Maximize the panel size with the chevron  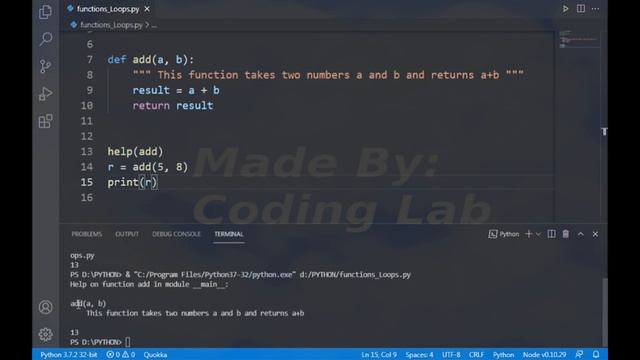tap(580, 234)
